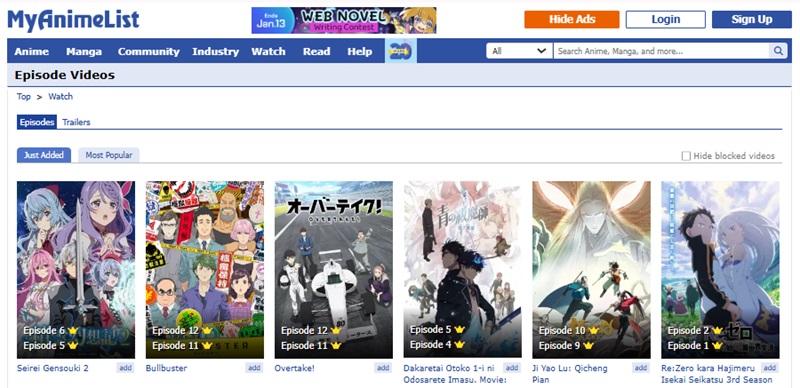800x388 pixels.
Task: Click the Ji Yao Lu poster thumbnail
Action: pyautogui.click(x=592, y=270)
